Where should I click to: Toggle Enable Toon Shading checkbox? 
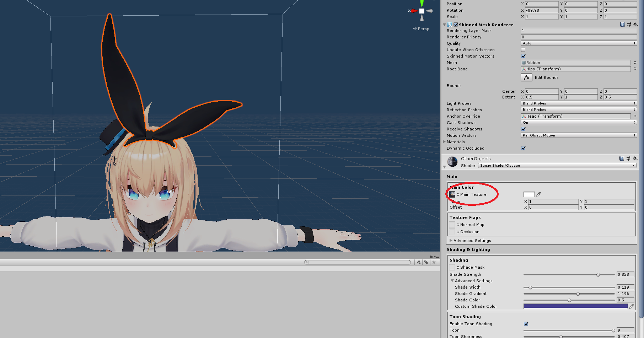[x=526, y=324]
